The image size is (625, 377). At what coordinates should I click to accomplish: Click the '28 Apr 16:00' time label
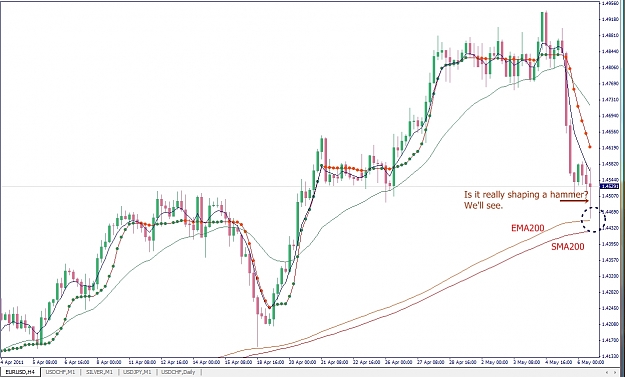click(464, 362)
